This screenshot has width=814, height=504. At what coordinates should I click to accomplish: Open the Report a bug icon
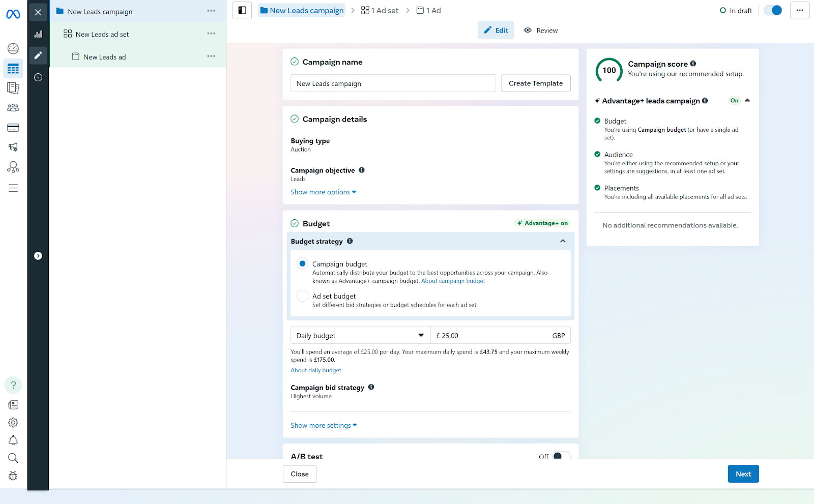13,476
